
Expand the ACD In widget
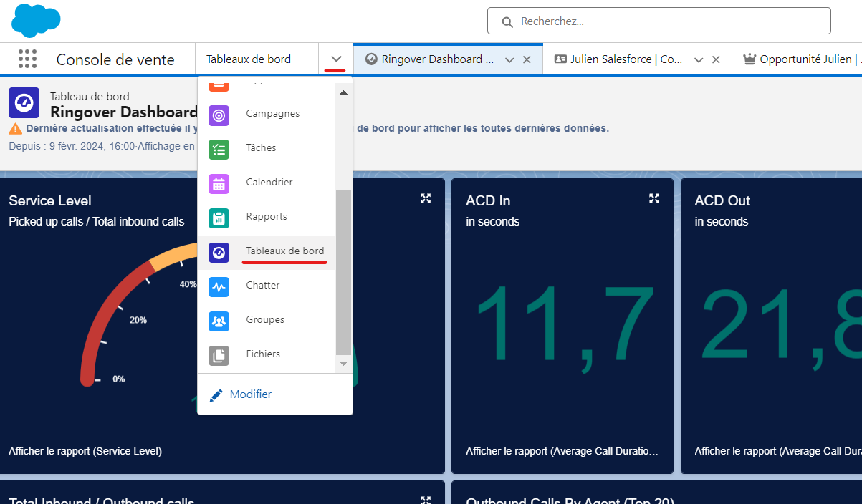(654, 198)
